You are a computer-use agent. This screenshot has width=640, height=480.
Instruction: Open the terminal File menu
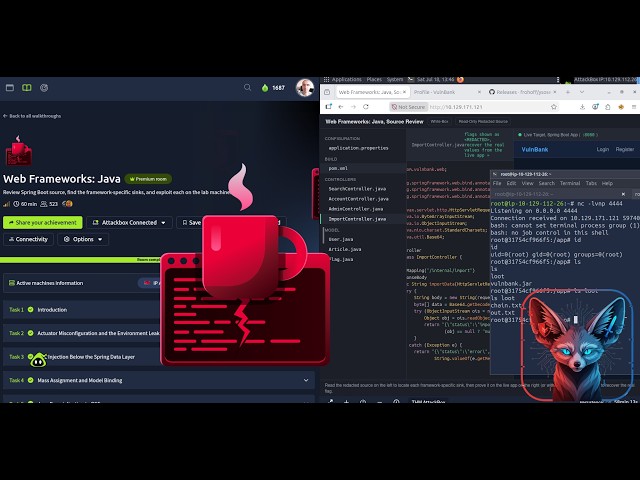pyautogui.click(x=497, y=183)
